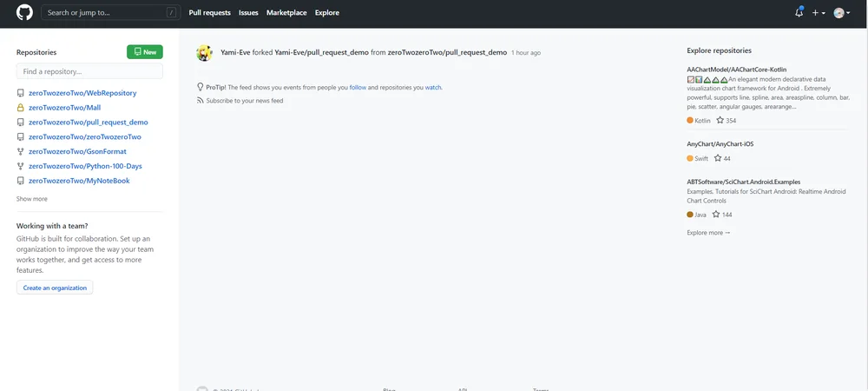This screenshot has height=391, width=868.
Task: Open AnyChart/AnyChart-iOS repository
Action: (x=720, y=144)
